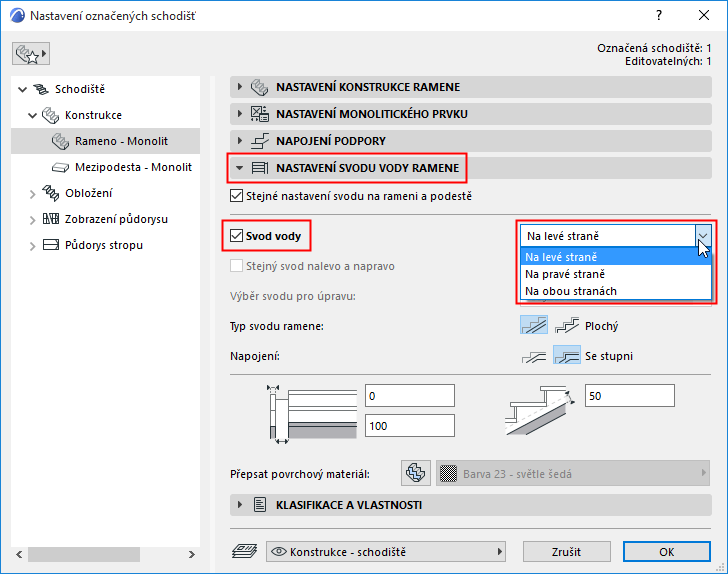The height and width of the screenshot is (574, 728).
Task: Click Nastavení konstrukce ramene panel icon
Action: point(260,87)
